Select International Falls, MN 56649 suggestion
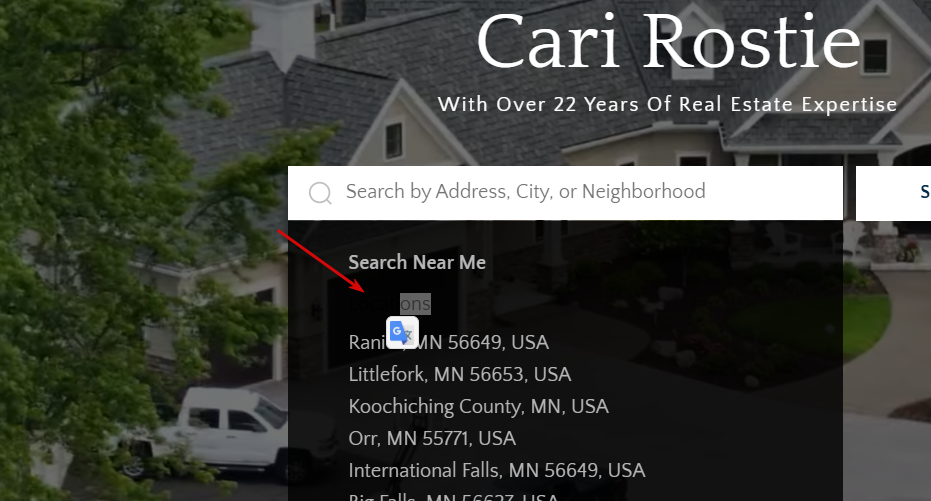The image size is (931, 501). [x=496, y=471]
